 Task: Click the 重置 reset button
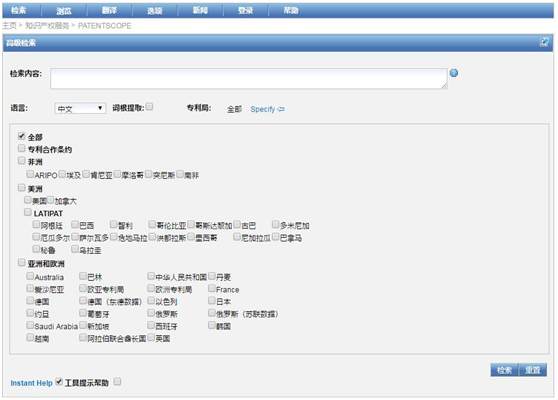coord(533,370)
